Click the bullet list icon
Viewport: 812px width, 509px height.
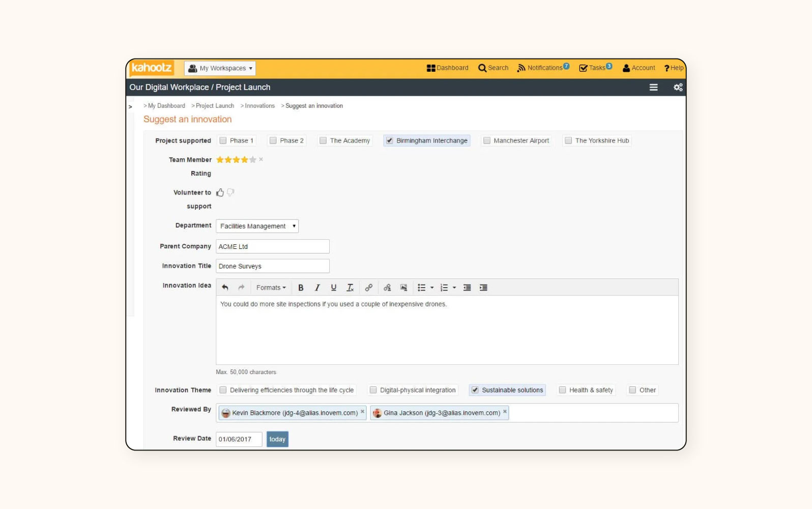point(421,288)
